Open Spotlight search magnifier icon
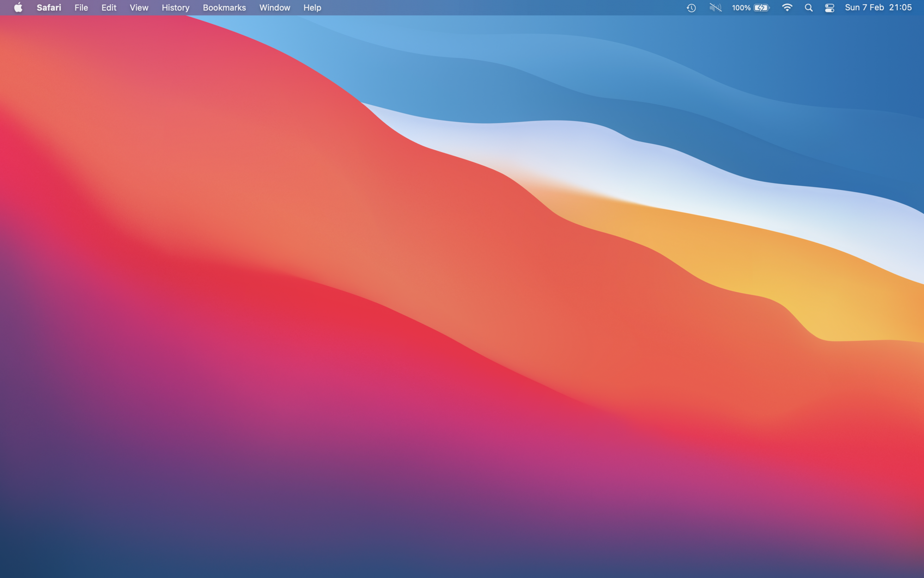Viewport: 924px width, 578px height. [x=808, y=8]
